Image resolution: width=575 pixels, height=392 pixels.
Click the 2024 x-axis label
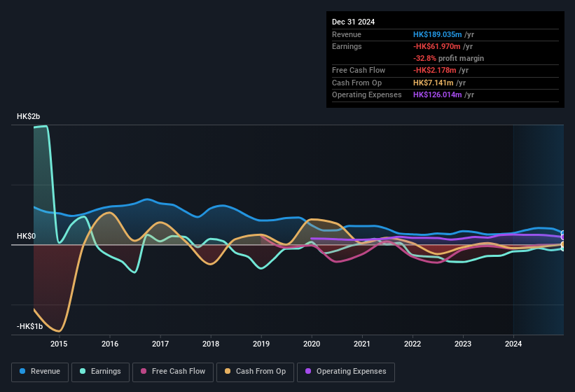pyautogui.click(x=513, y=344)
